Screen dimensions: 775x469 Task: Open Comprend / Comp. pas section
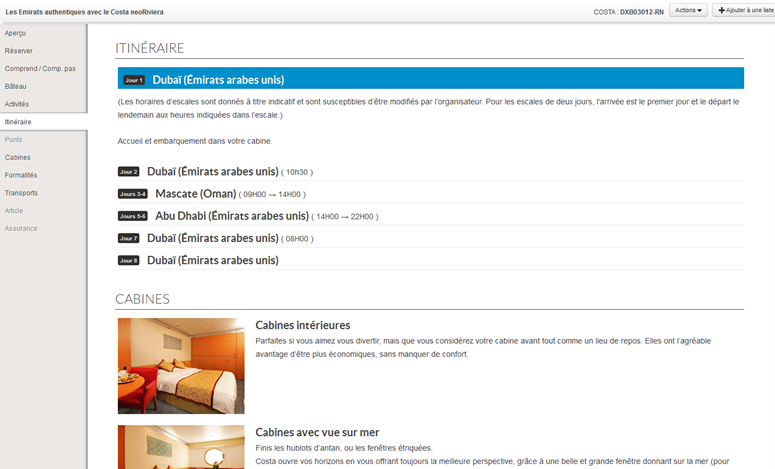coord(40,68)
